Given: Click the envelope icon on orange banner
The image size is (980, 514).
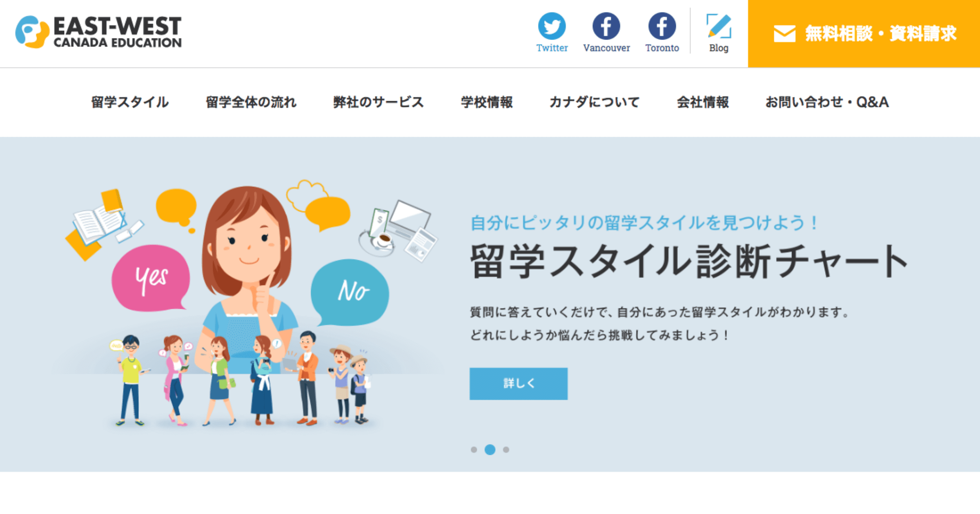Looking at the screenshot, I should [784, 34].
